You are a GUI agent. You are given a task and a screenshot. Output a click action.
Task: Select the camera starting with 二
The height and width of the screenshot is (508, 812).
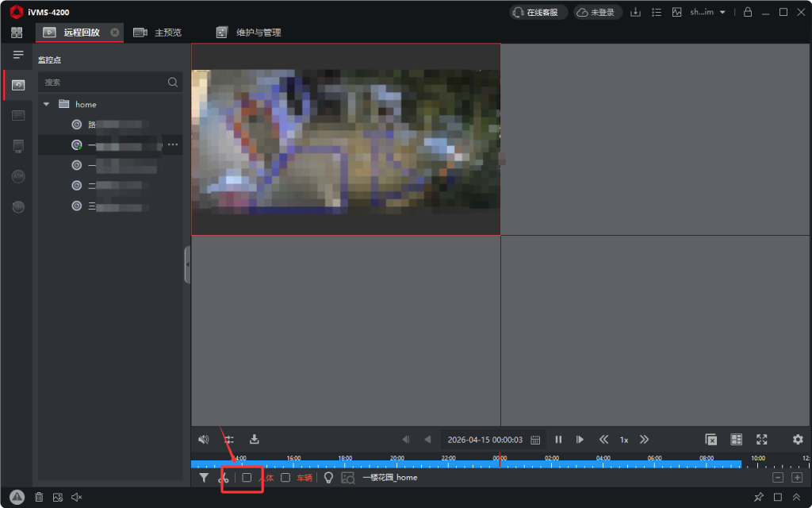(x=110, y=186)
